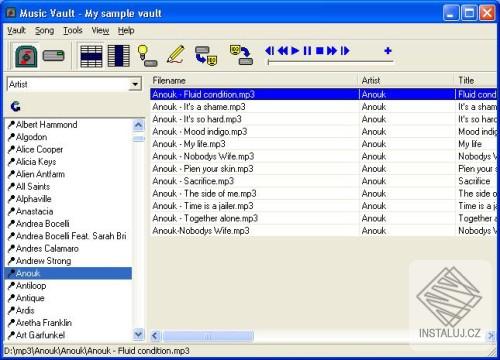Screen dimensions: 500x360
Task: Select 'Anouk - Fluid condition.mp3' row
Action: click(323, 94)
